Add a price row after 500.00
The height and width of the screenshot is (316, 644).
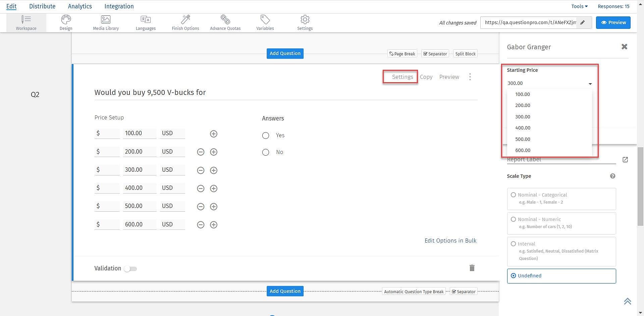[x=214, y=207]
